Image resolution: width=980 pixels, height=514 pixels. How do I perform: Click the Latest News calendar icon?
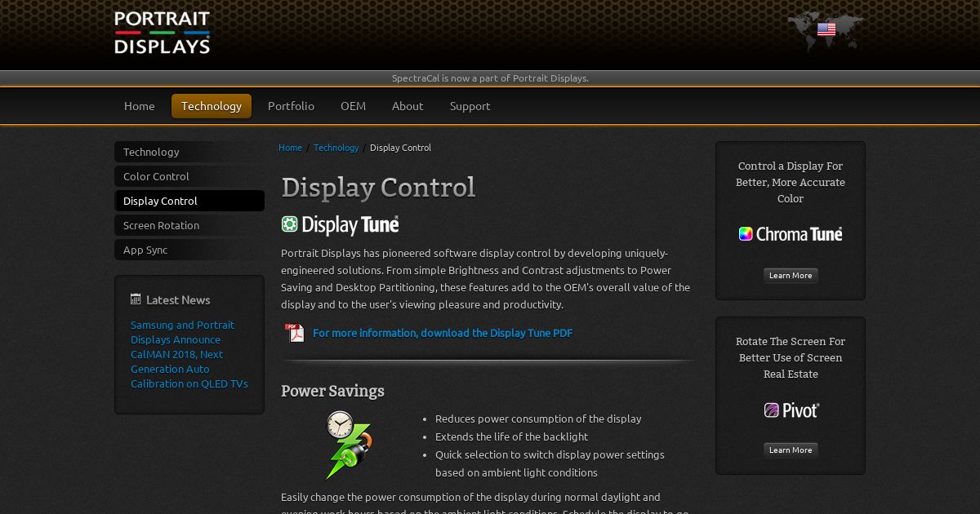(136, 299)
